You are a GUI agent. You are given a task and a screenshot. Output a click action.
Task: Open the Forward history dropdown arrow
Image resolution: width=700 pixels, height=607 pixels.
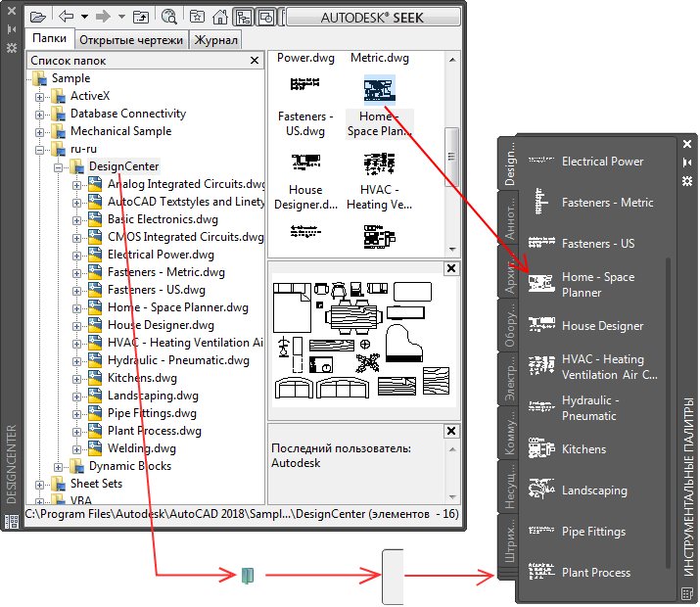pos(121,17)
